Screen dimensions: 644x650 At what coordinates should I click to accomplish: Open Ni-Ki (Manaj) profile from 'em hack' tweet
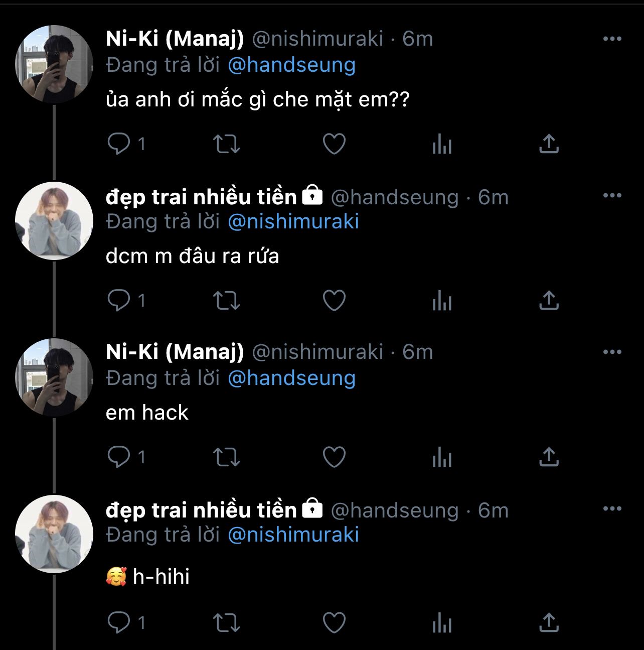pyautogui.click(x=175, y=352)
